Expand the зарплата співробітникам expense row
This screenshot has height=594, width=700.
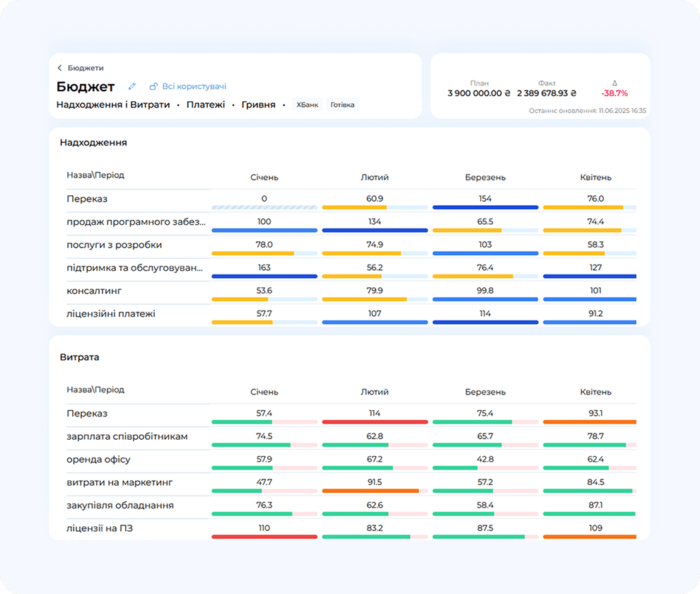point(127,436)
